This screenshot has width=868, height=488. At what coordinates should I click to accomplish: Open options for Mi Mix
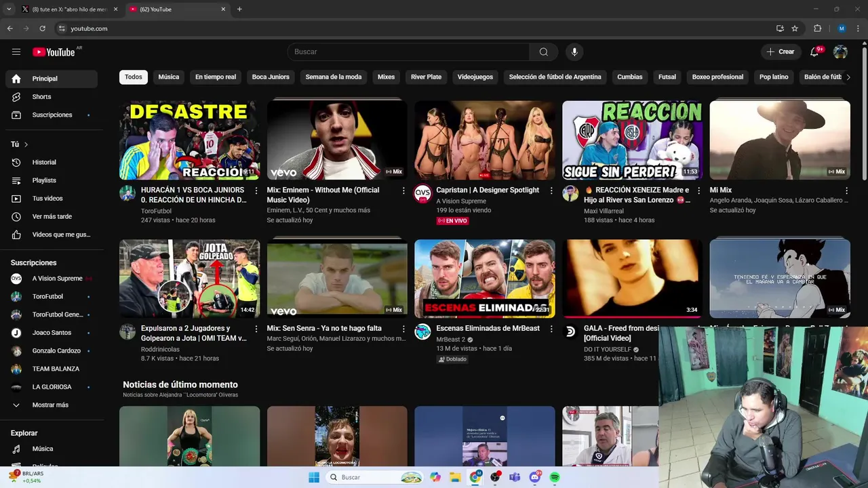click(846, 190)
